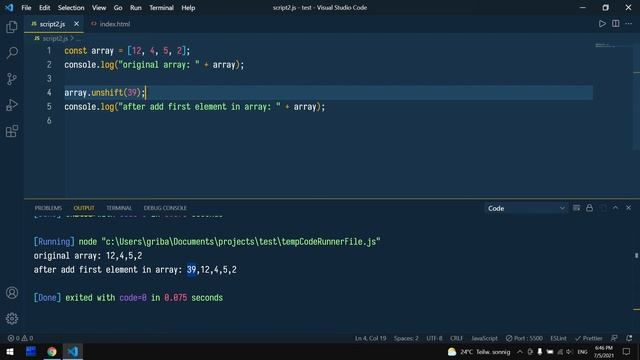The image size is (640, 360).
Task: Run code using the play icon
Action: (x=602, y=24)
